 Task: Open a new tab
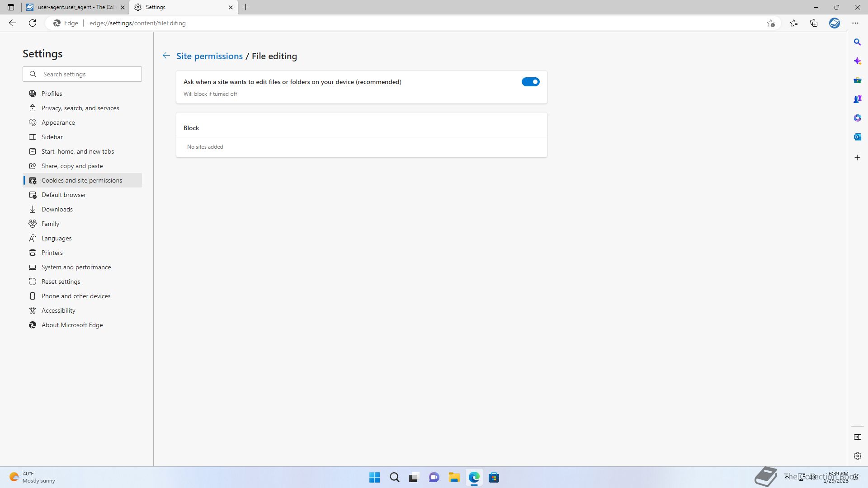246,7
